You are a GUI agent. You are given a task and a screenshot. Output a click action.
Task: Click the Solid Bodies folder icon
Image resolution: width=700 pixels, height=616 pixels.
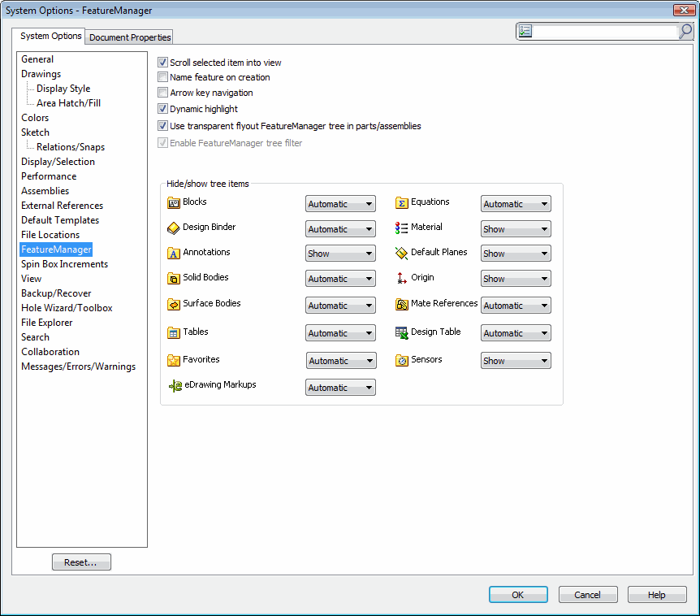click(173, 278)
